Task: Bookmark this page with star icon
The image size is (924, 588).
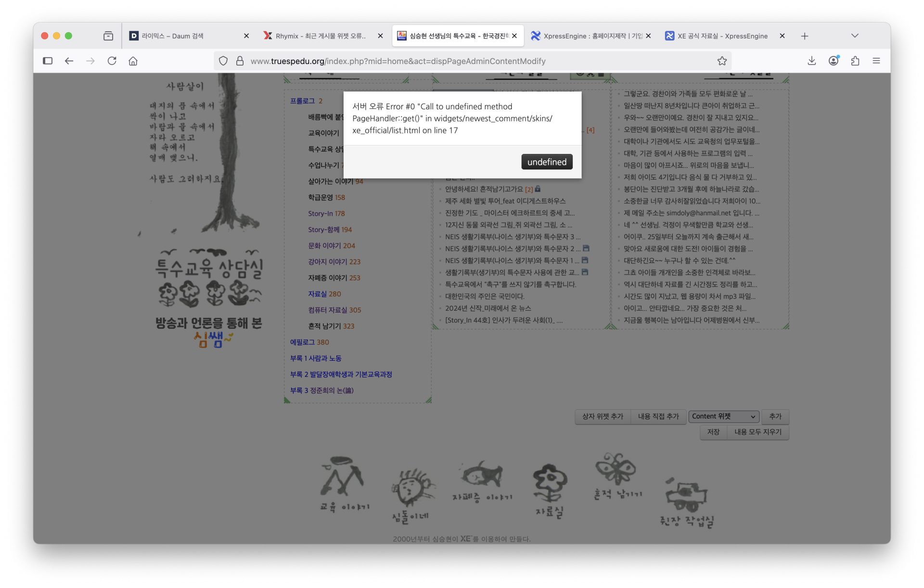Action: click(x=722, y=61)
